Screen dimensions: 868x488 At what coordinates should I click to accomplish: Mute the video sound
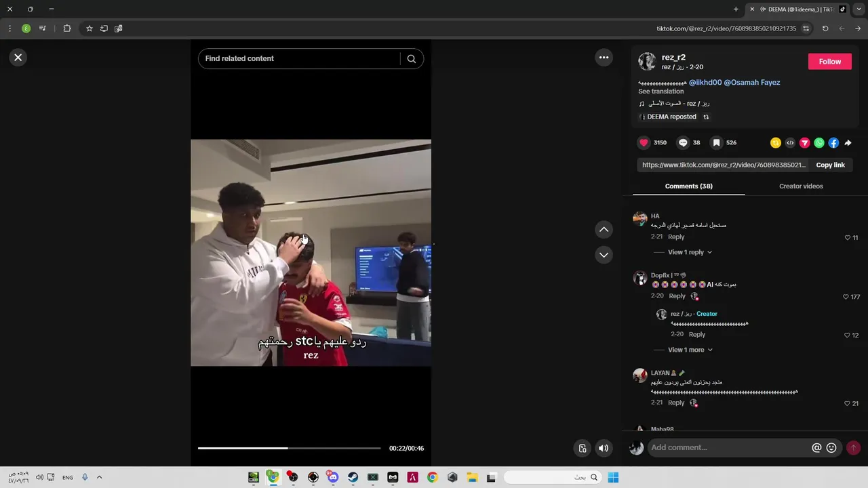[604, 448]
